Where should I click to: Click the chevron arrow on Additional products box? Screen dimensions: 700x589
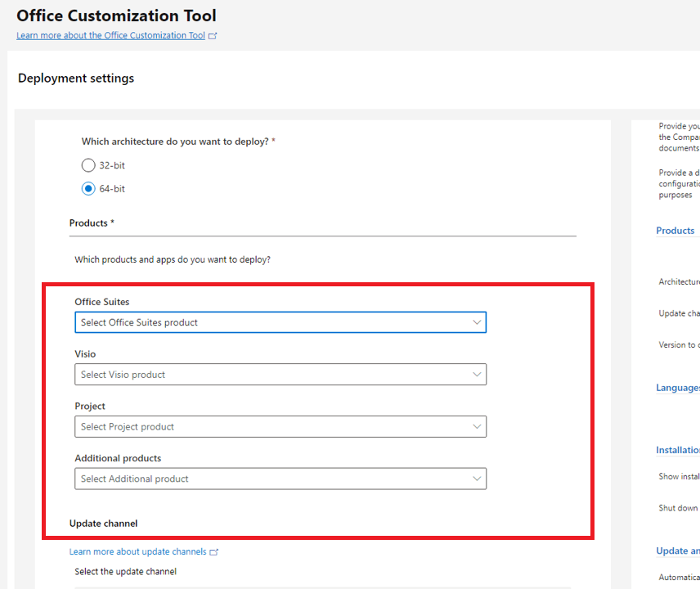click(477, 479)
